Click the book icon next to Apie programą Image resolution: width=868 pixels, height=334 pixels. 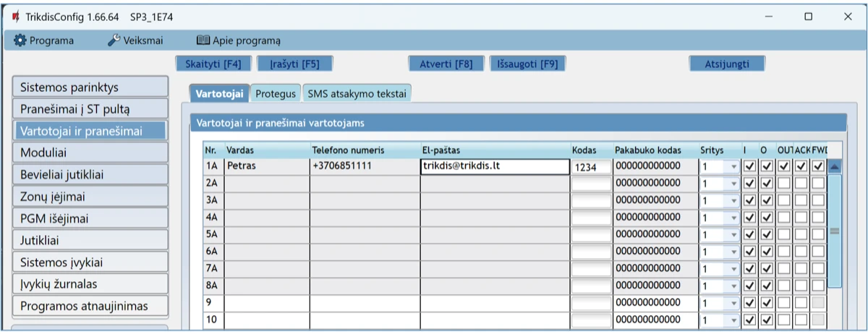coord(203,40)
